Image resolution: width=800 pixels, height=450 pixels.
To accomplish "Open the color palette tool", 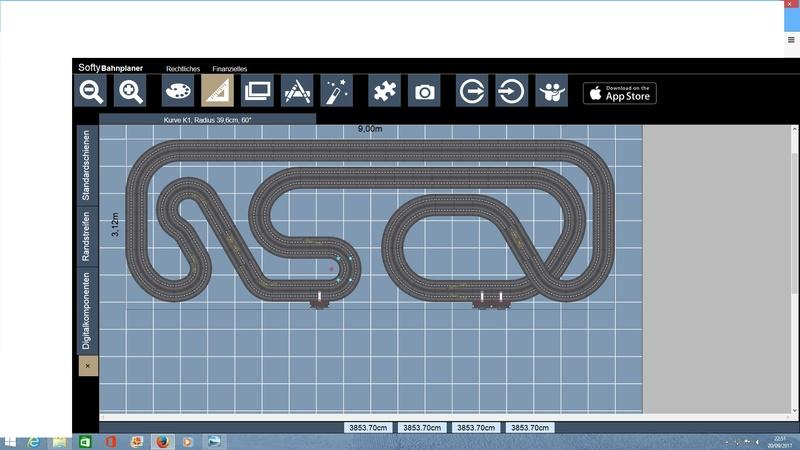I will pos(178,92).
